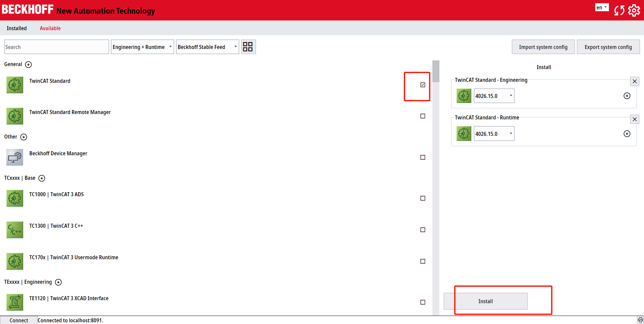Select TwinCAT Standard package name
The height and width of the screenshot is (324, 644).
click(x=50, y=81)
